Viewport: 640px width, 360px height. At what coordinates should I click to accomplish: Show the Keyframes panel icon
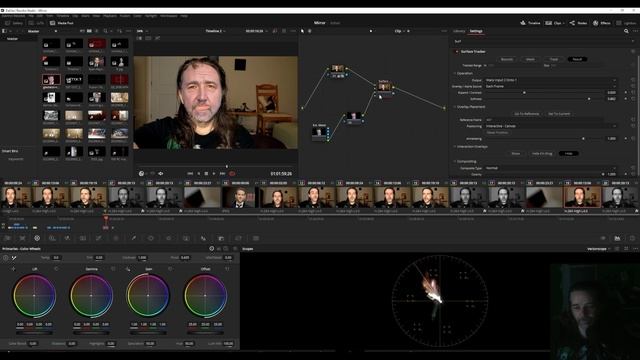(x=603, y=238)
